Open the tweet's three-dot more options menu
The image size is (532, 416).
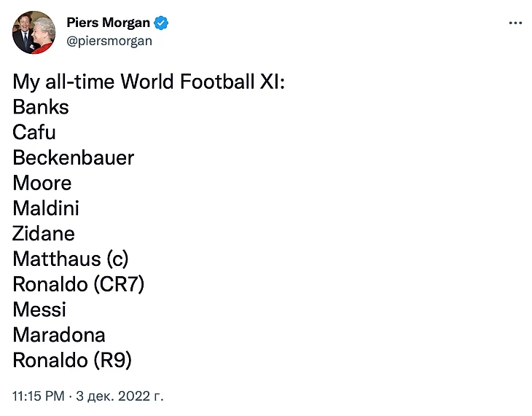[515, 23]
